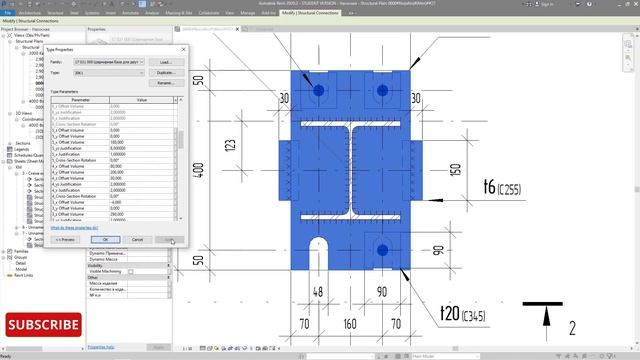The image size is (640, 360).
Task: Click the Duplicate... button
Action: [166, 73]
